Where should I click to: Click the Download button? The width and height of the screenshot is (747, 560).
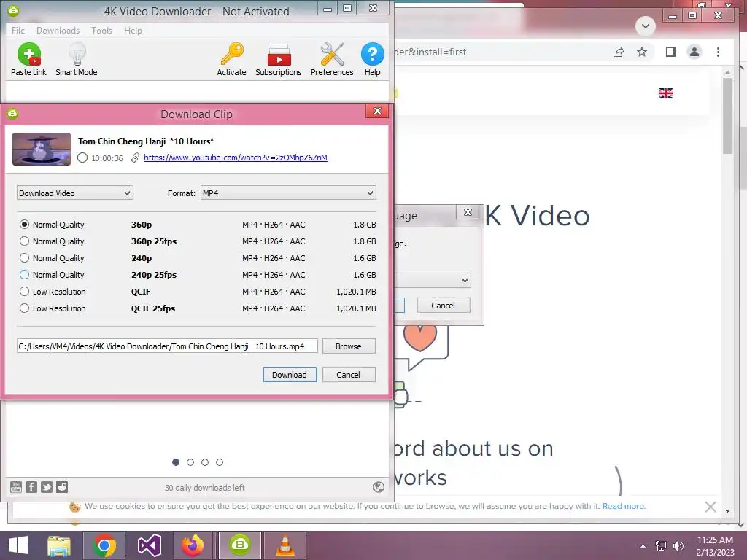(290, 375)
